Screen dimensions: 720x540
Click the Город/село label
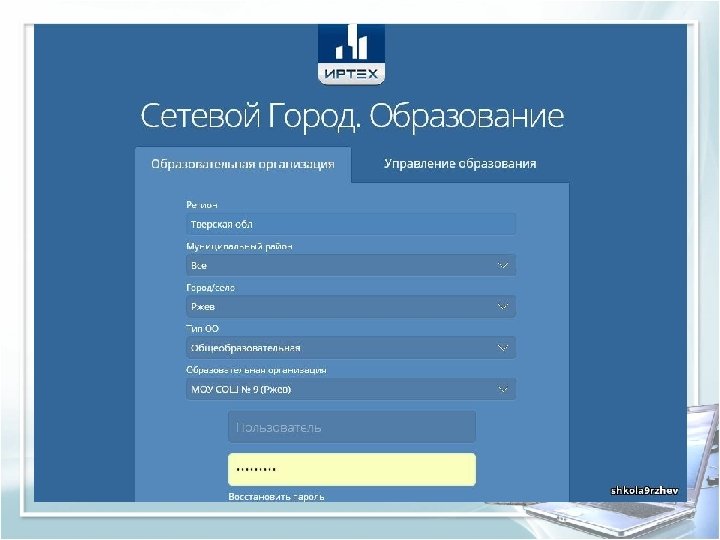pos(210,288)
